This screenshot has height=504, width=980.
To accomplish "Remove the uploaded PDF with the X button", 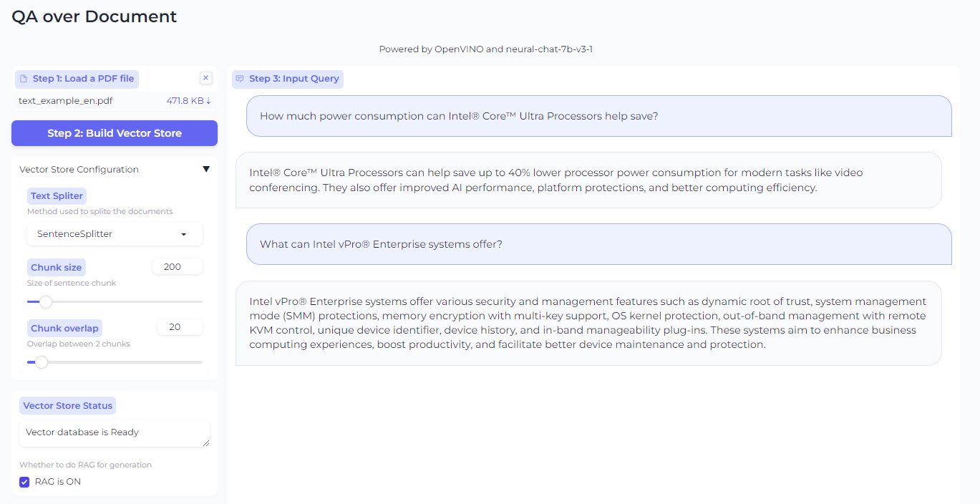I will point(206,78).
